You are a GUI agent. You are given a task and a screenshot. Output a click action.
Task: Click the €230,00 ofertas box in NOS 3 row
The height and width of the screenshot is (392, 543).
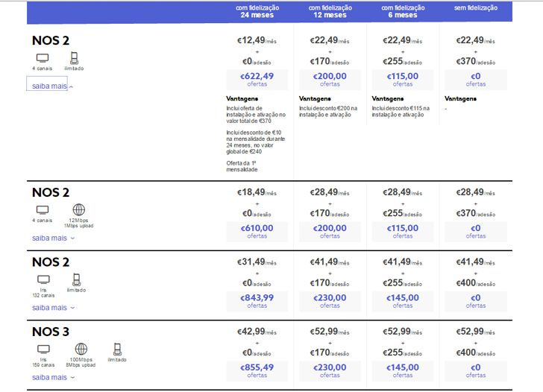(330, 370)
